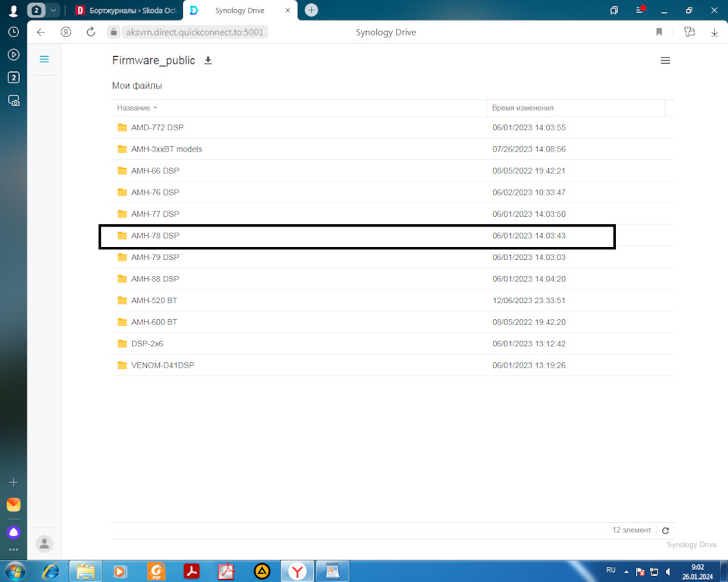Reload the current page
Viewport: 728px width, 582px height.
click(91, 32)
